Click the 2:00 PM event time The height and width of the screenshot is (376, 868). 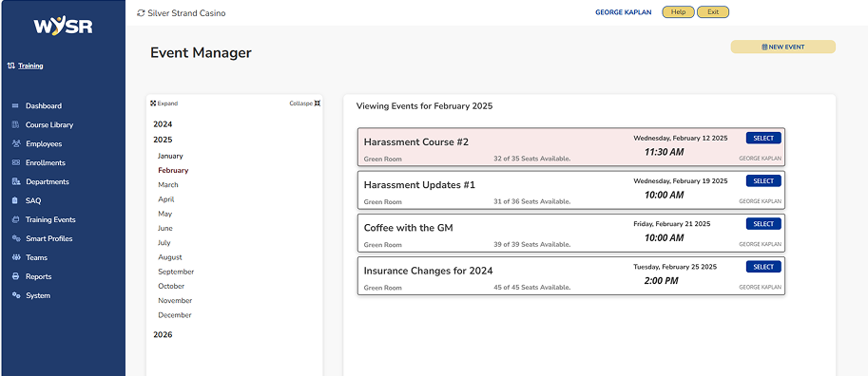pos(661,281)
